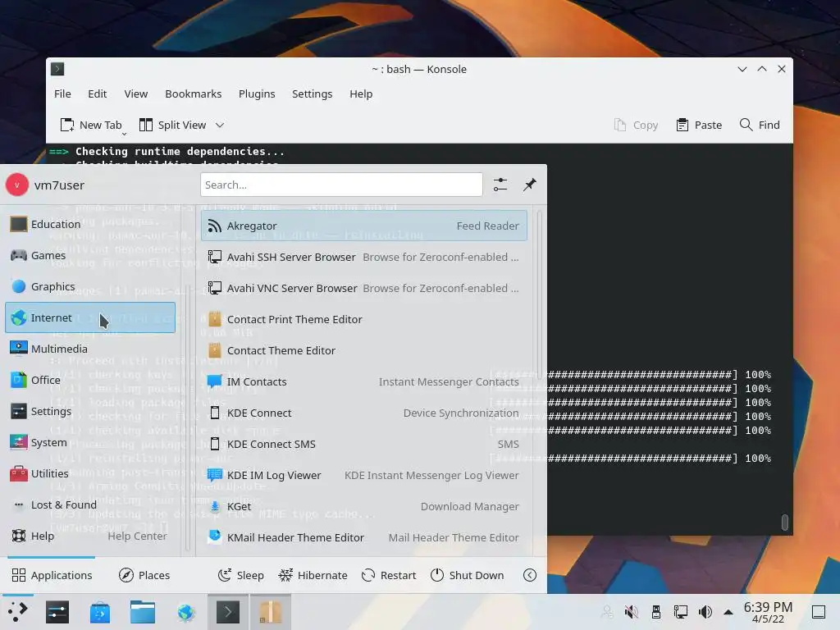Image resolution: width=840 pixels, height=630 pixels.
Task: Pin the application launcher open
Action: [530, 185]
